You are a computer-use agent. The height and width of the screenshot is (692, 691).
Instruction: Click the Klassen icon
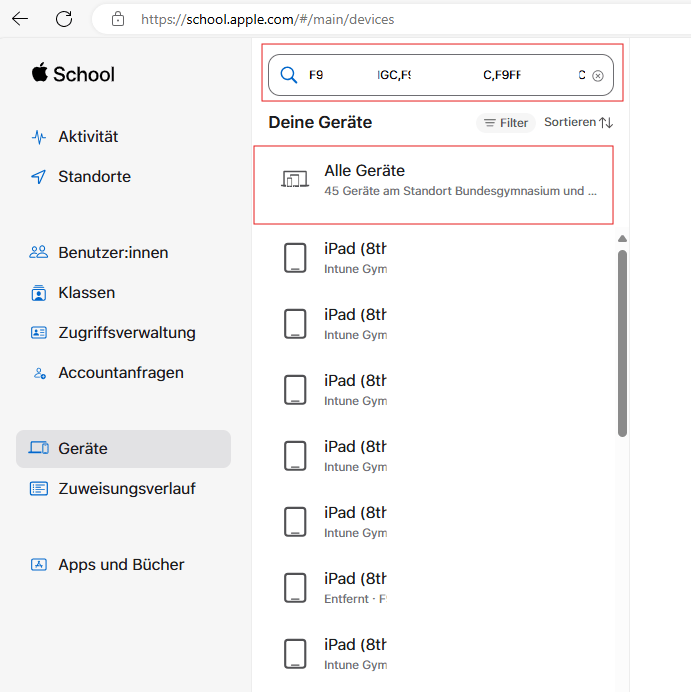pyautogui.click(x=39, y=293)
